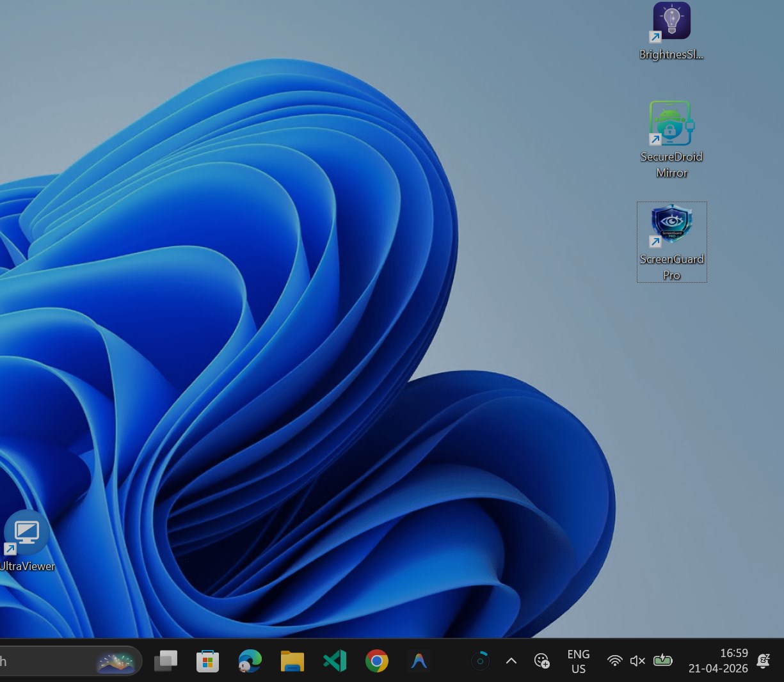Check the battery charging status icon
784x682 pixels.
point(662,661)
